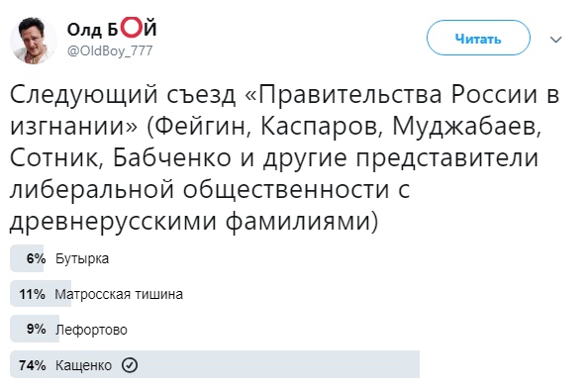The image size is (588, 391).
Task: Click the 74% result bar
Action: point(215,364)
